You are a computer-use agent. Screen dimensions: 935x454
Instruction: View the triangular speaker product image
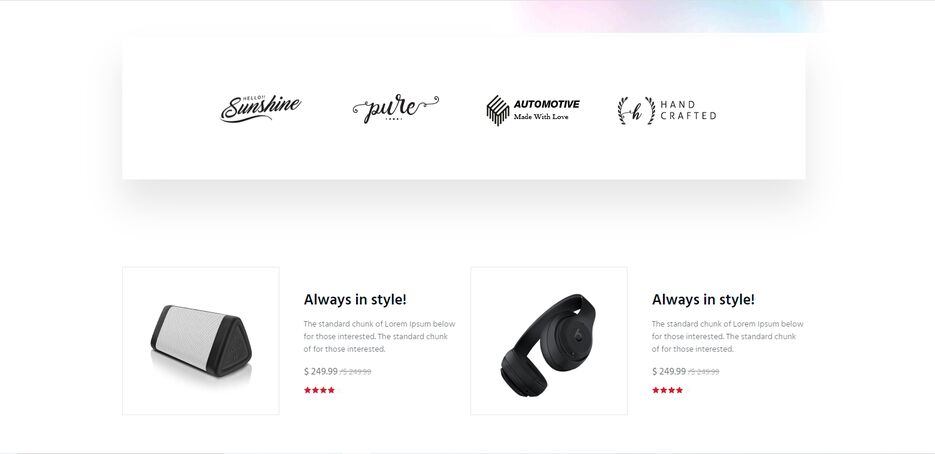point(201,341)
